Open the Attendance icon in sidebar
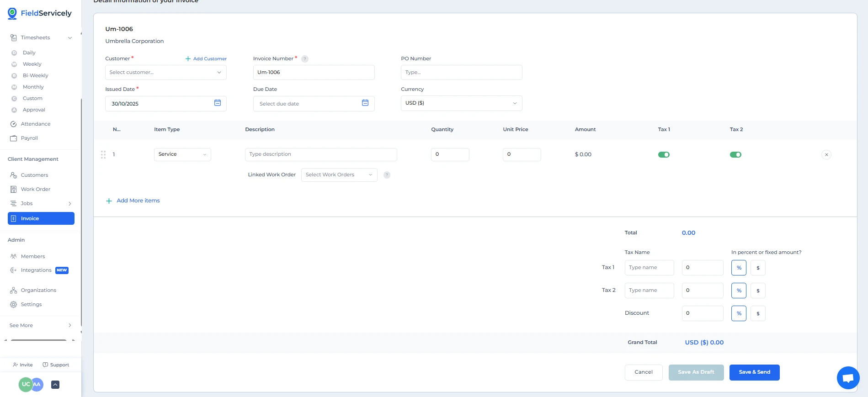Image resolution: width=868 pixels, height=397 pixels. [14, 124]
